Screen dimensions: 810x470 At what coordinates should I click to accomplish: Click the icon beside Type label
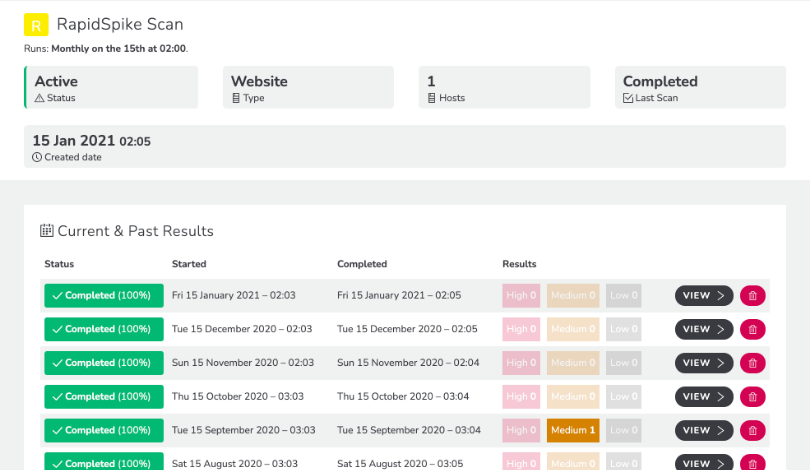coord(236,98)
